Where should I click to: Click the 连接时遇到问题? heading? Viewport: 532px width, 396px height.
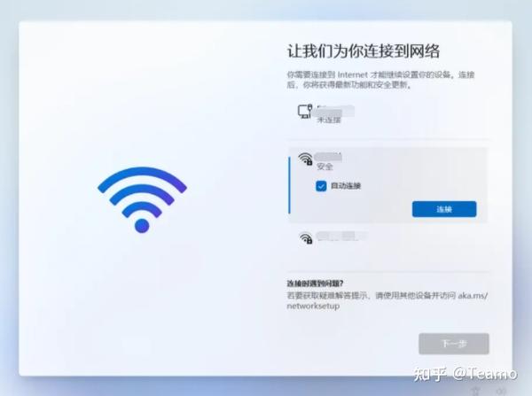coord(315,283)
